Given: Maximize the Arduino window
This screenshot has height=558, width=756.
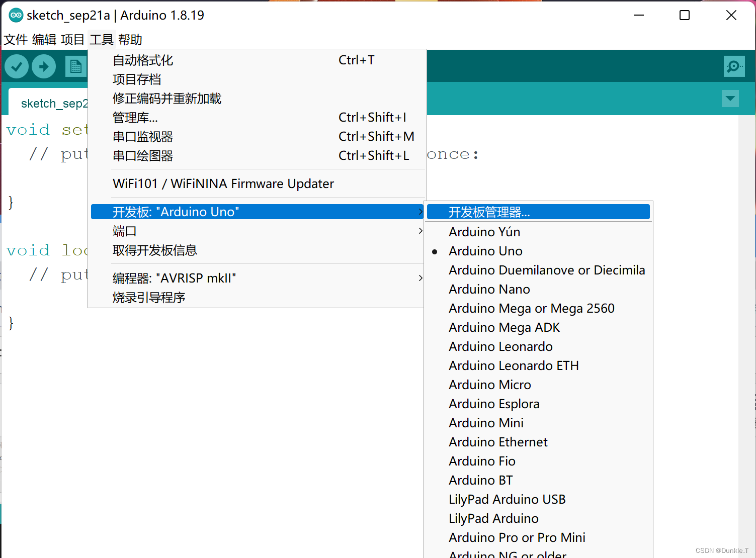Looking at the screenshot, I should point(685,15).
